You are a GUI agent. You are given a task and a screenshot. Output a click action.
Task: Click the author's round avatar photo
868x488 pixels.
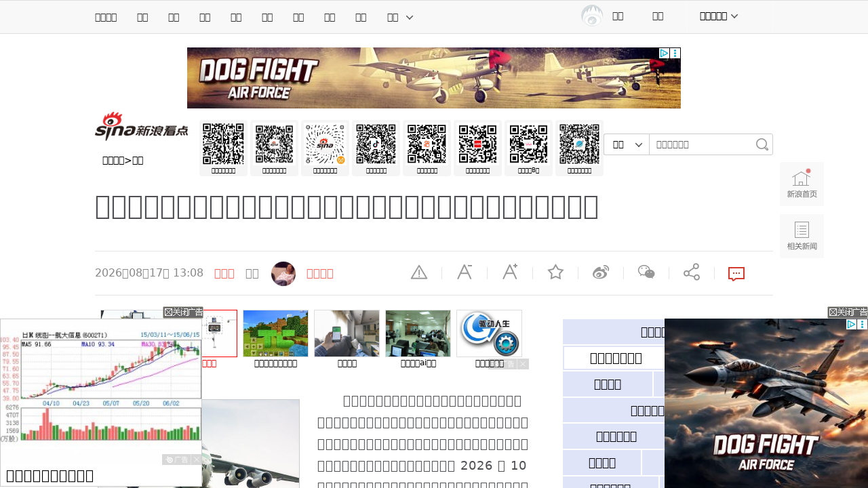(x=283, y=274)
